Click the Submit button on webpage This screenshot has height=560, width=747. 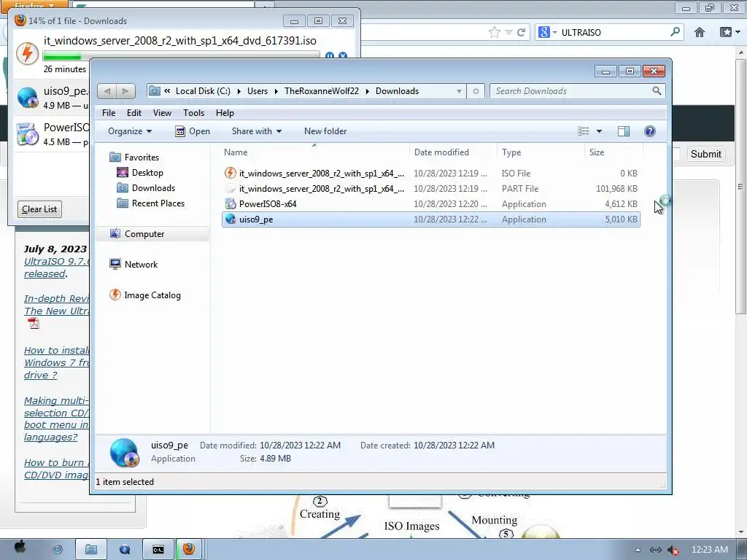coord(705,154)
